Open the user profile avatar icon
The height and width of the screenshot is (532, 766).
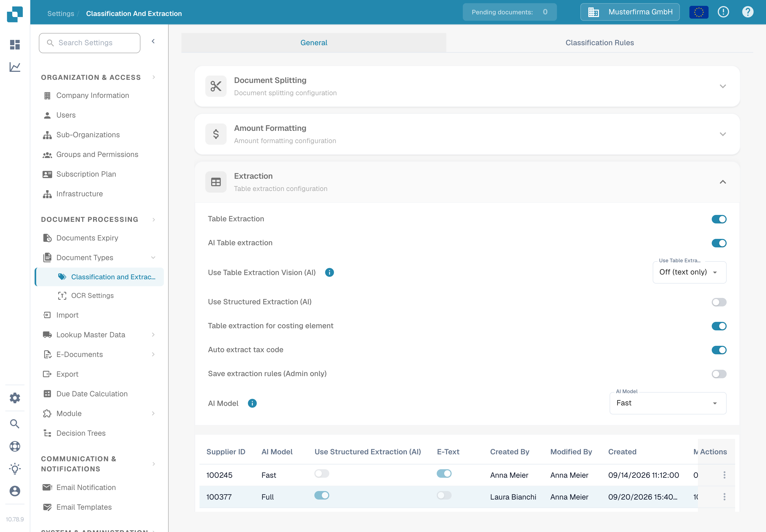click(15, 491)
